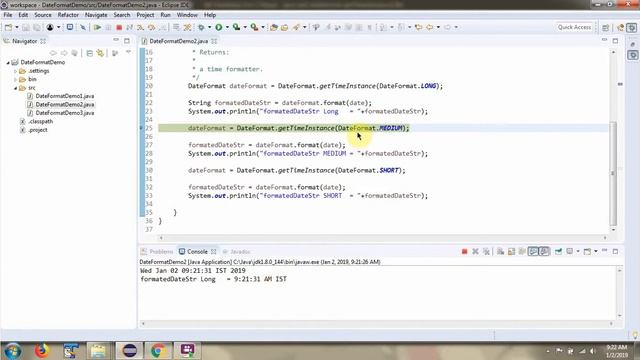Open the Chrome taskbar icon
The width and height of the screenshot is (640, 360).
coord(158,351)
